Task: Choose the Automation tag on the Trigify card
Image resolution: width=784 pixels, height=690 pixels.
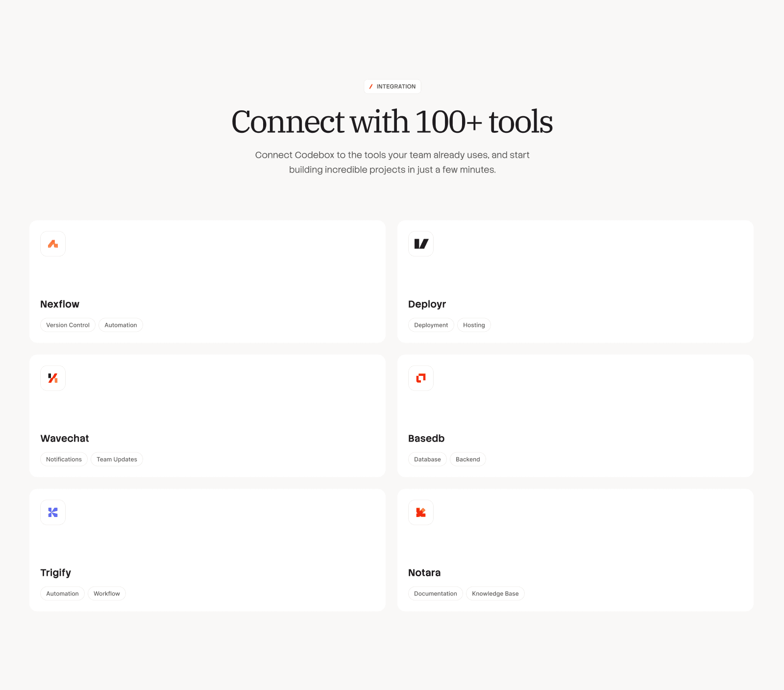Action: pyautogui.click(x=62, y=593)
